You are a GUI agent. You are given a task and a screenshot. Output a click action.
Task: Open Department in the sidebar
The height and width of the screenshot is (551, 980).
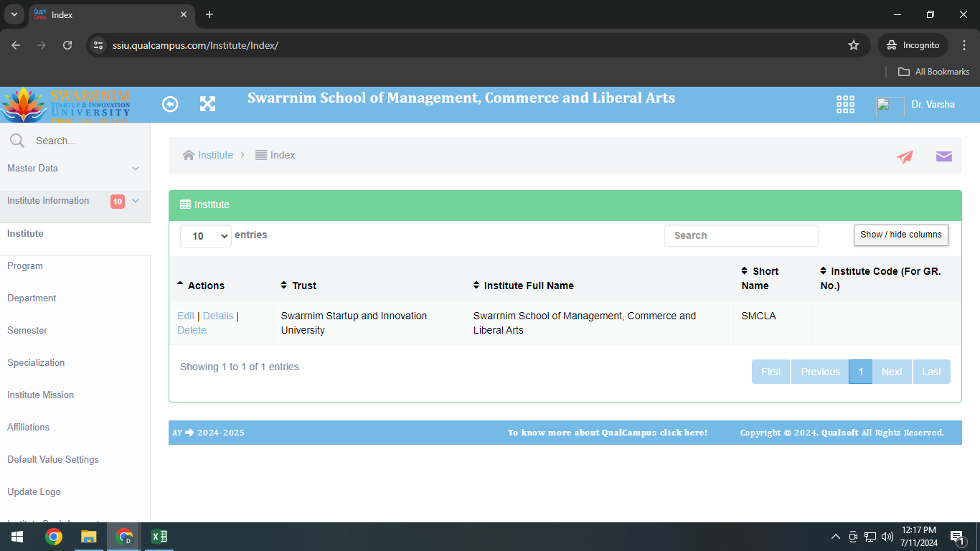tap(32, 298)
